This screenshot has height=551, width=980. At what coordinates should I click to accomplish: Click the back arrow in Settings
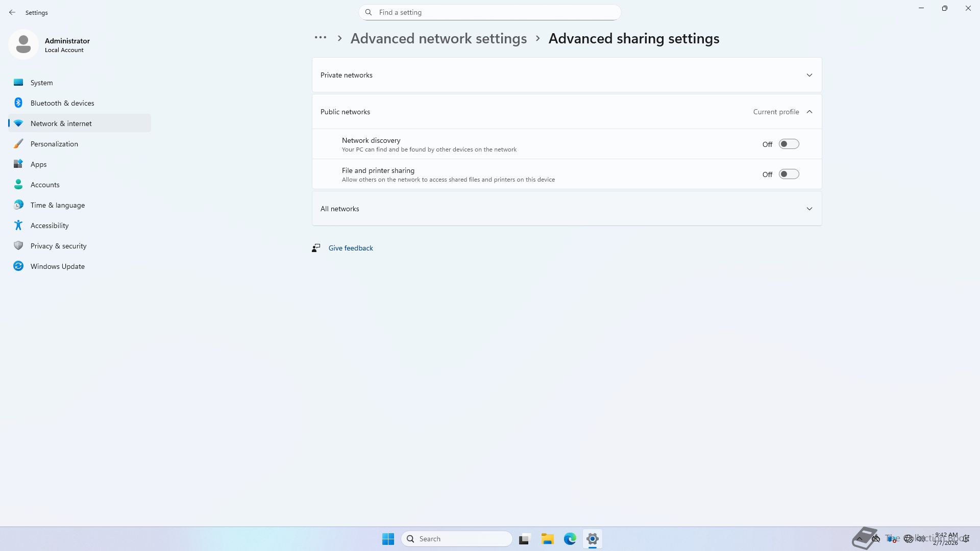12,12
